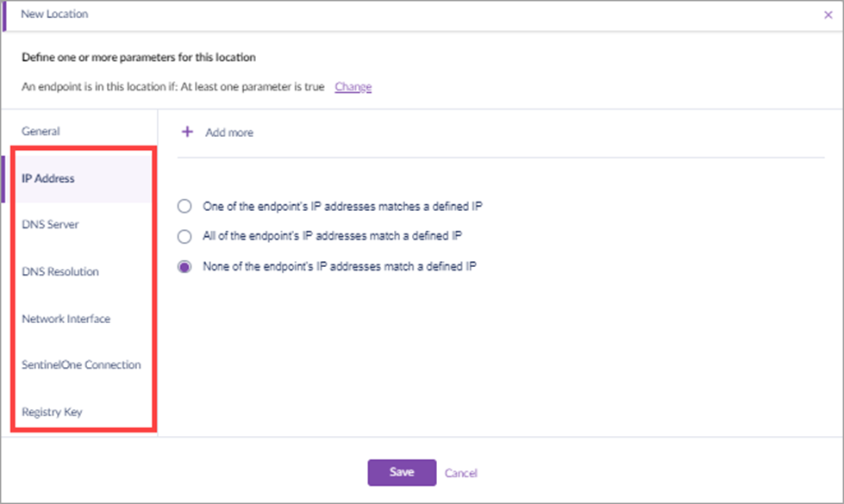Close the New Location dialog
844x504 pixels.
(828, 15)
